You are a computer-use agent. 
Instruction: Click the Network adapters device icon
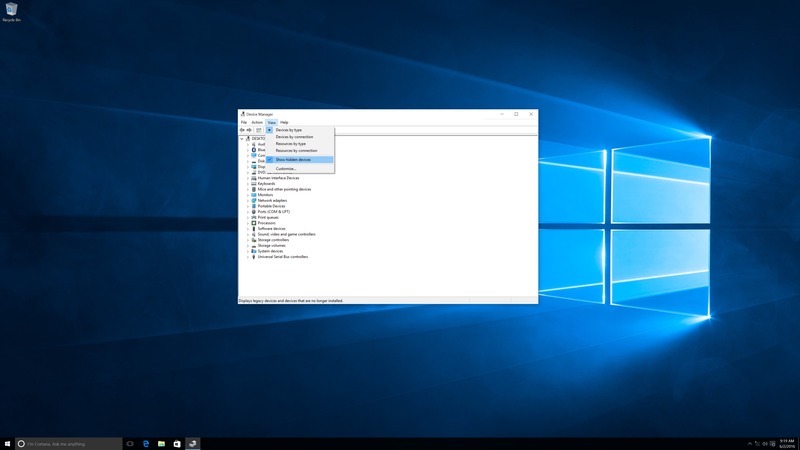(254, 200)
